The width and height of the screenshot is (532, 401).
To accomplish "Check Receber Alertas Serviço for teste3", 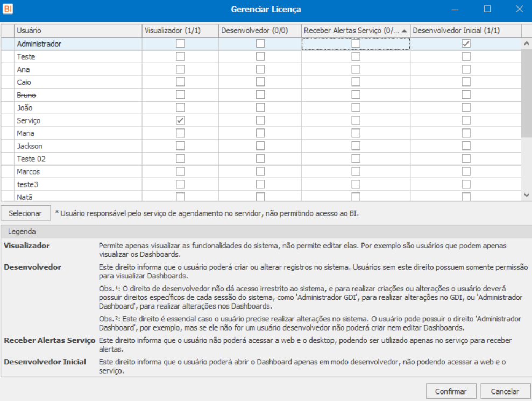I will (x=356, y=184).
